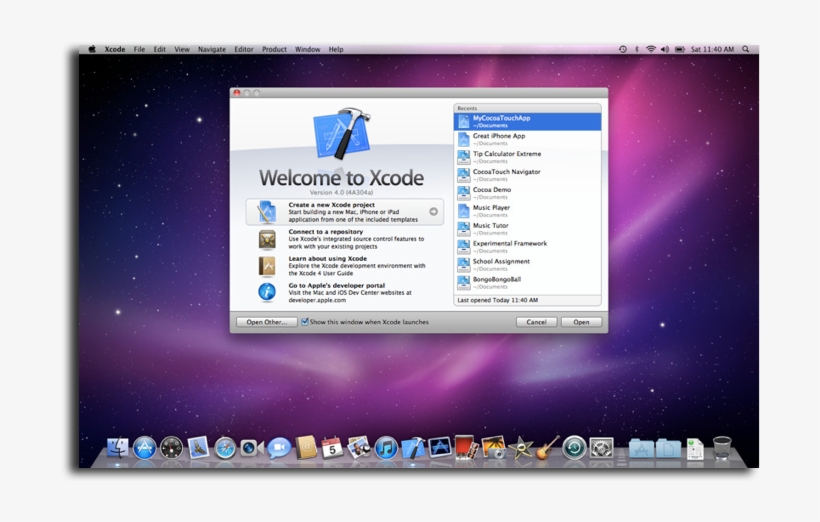Click the Connect to a repository icon

267,239
